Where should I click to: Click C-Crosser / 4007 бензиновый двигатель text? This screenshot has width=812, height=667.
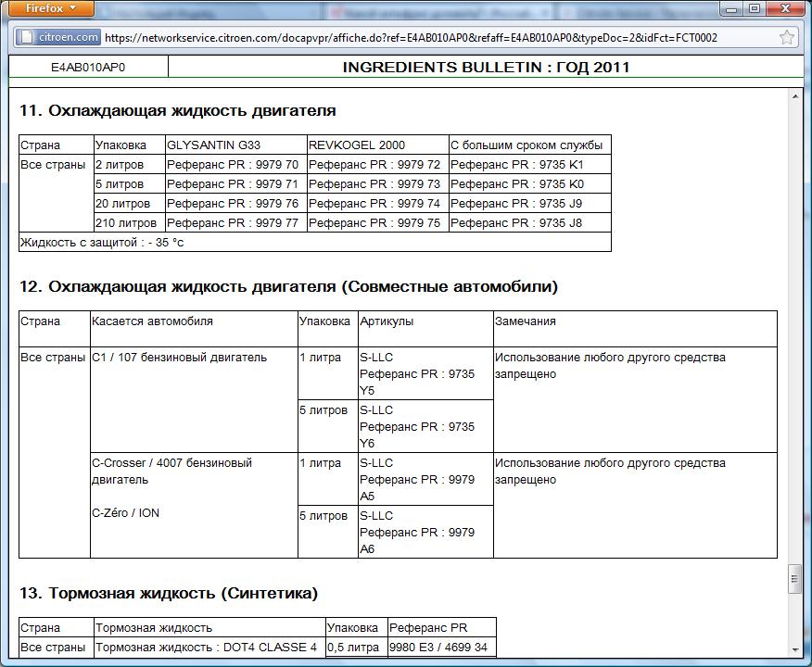(171, 471)
